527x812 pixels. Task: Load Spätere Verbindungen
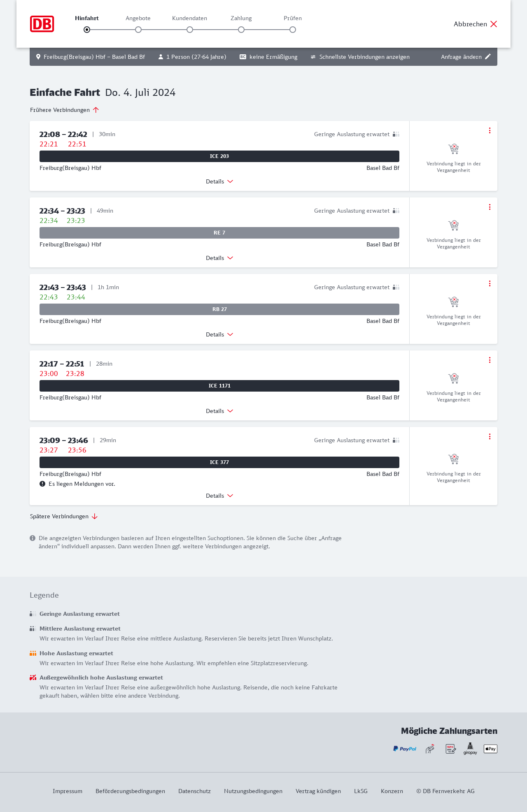pos(64,516)
